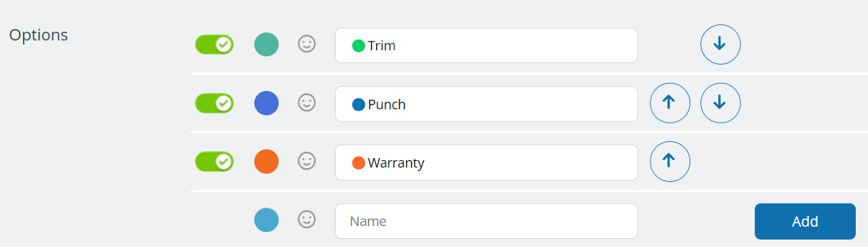Move the Trim option down
Image resolution: width=868 pixels, height=247 pixels.
coord(720,45)
